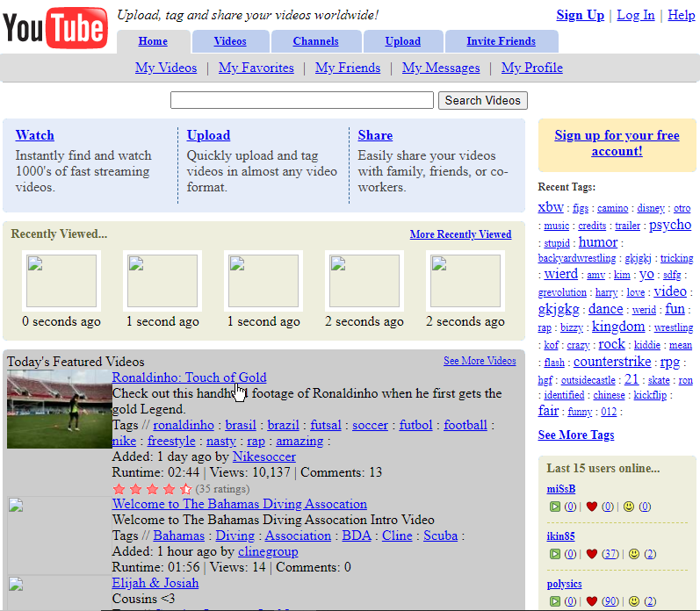Click the backyardwrestling recent tag
This screenshot has width=700, height=611.
577,258
